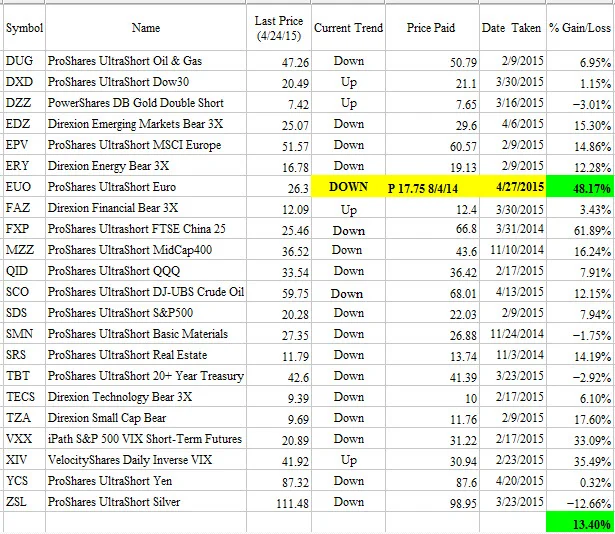Select ProShares UltraShort 20+ Year Treasury
Screen dimensions: 615x534
click(x=146, y=375)
